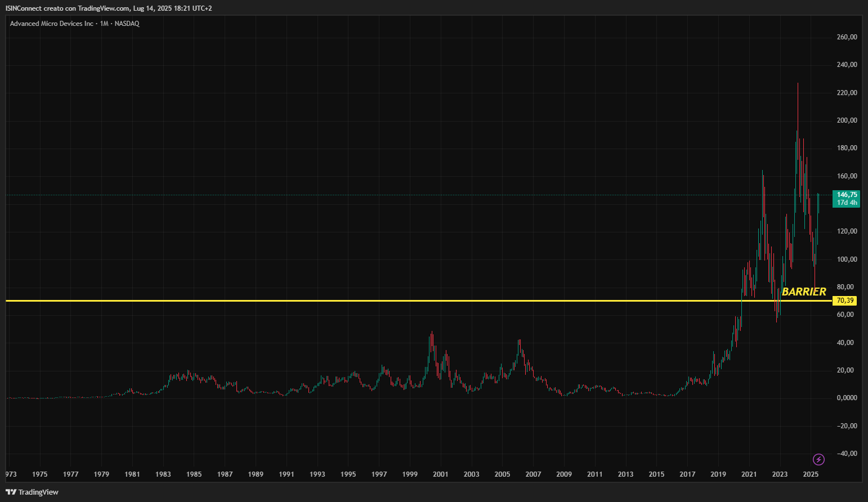
Task: Click the 1999 year on time axis
Action: pos(410,474)
